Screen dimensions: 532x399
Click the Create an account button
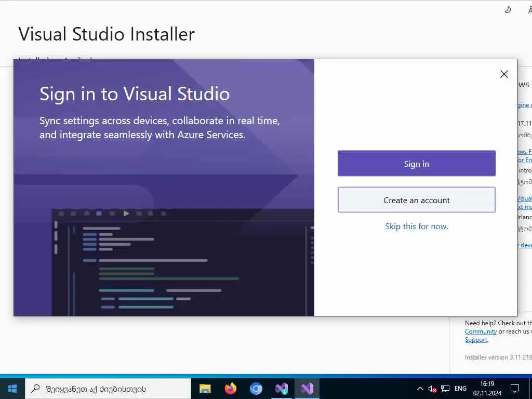[x=416, y=200]
